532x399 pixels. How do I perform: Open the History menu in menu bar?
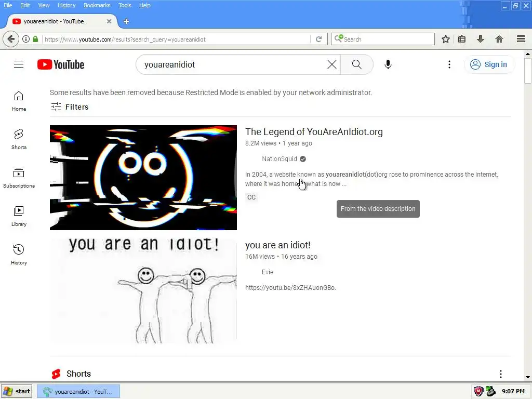click(x=66, y=5)
